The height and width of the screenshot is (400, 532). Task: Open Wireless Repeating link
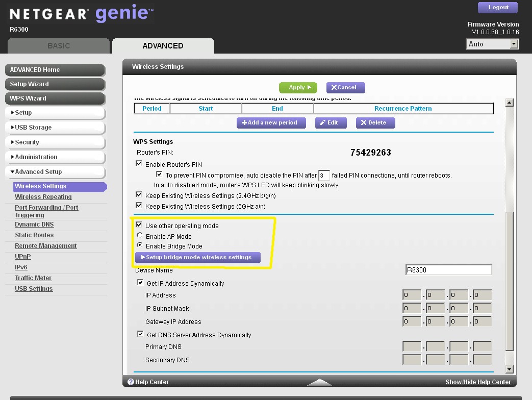pos(43,197)
